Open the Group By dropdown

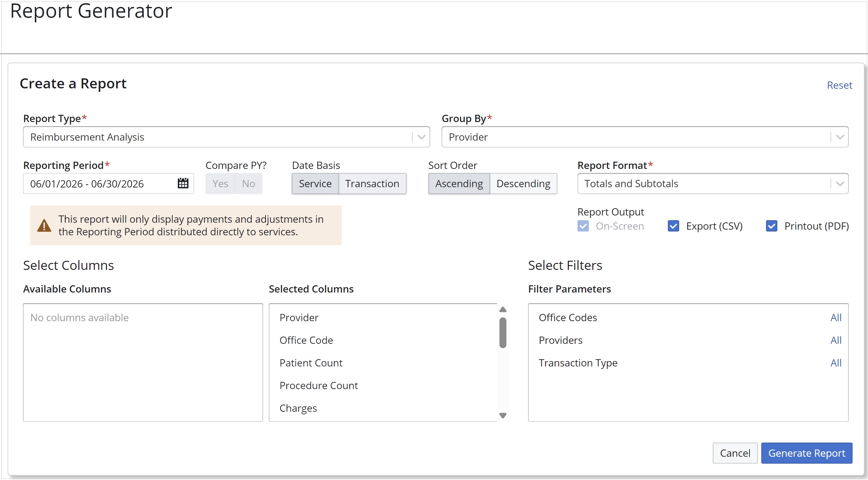pyautogui.click(x=645, y=137)
